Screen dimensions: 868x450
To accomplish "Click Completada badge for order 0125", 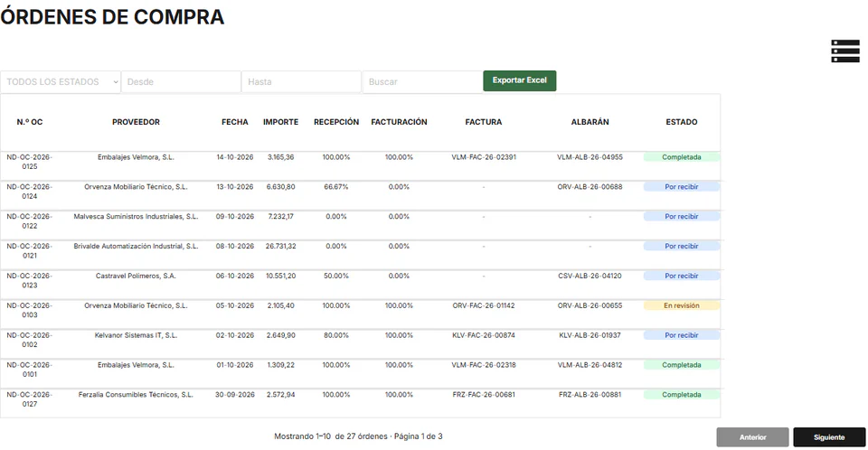I will 682,158.
